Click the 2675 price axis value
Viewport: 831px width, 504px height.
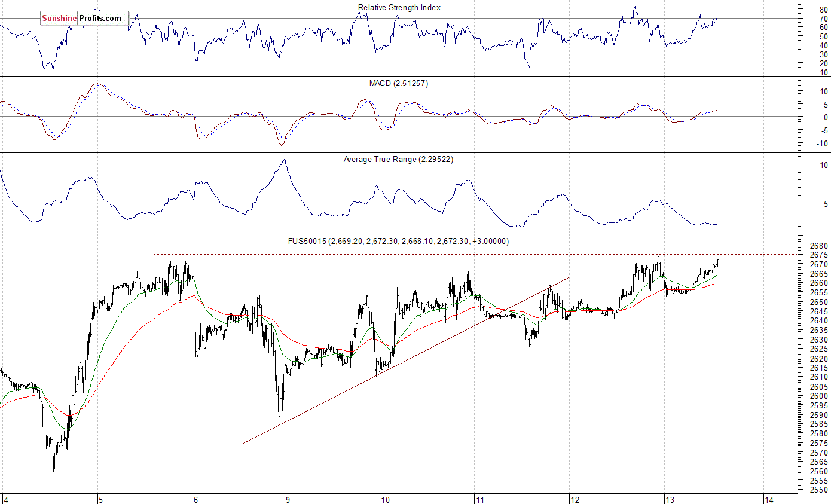click(x=819, y=255)
